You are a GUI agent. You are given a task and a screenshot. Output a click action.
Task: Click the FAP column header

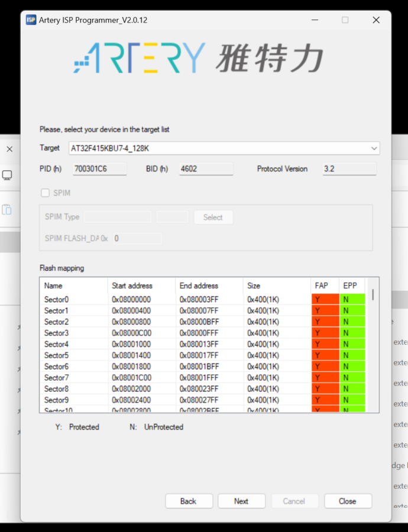pyautogui.click(x=325, y=286)
